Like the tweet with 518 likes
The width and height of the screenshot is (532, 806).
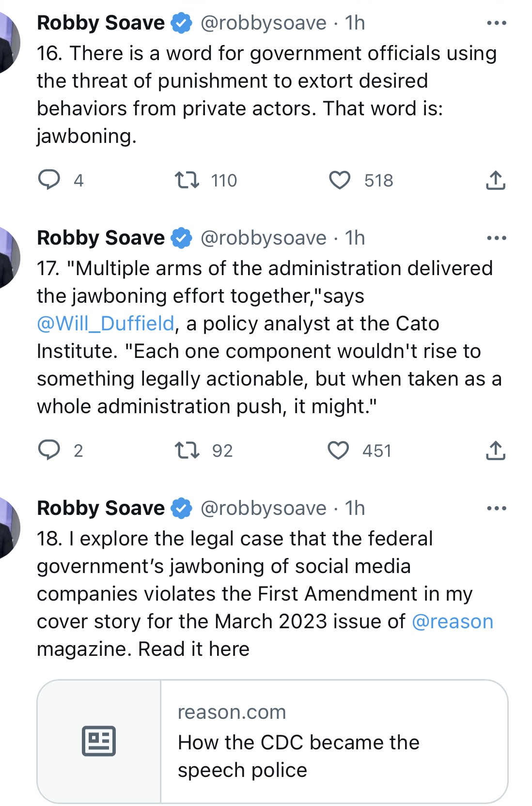click(339, 180)
